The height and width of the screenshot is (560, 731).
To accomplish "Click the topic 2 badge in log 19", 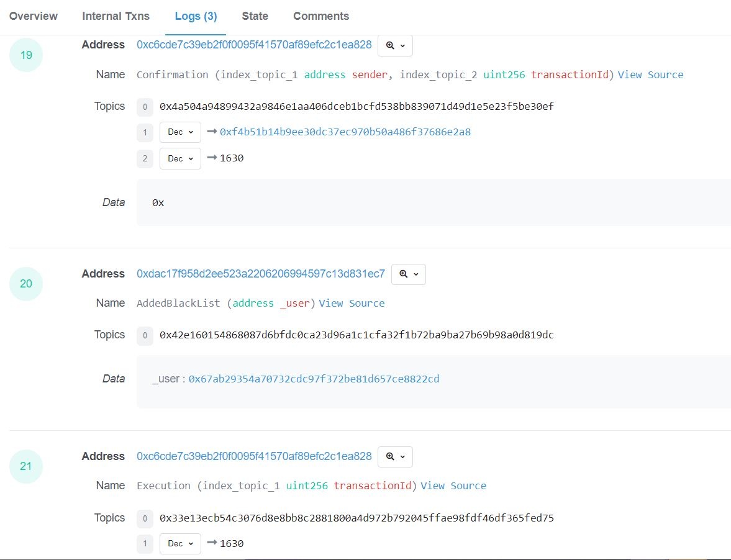I will tap(145, 159).
